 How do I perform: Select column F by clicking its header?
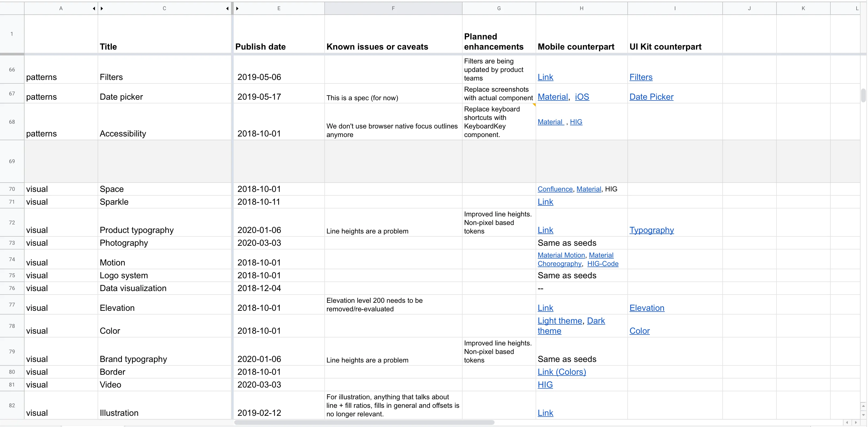click(393, 8)
